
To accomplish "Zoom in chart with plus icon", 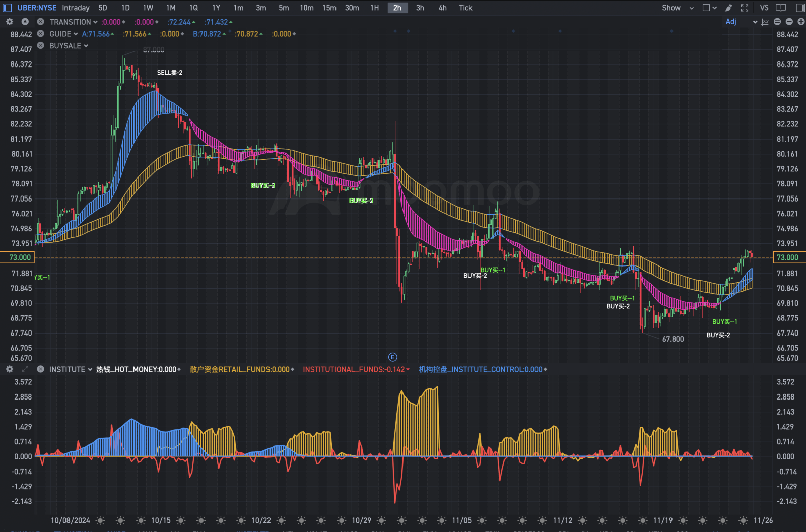I will click(x=801, y=22).
